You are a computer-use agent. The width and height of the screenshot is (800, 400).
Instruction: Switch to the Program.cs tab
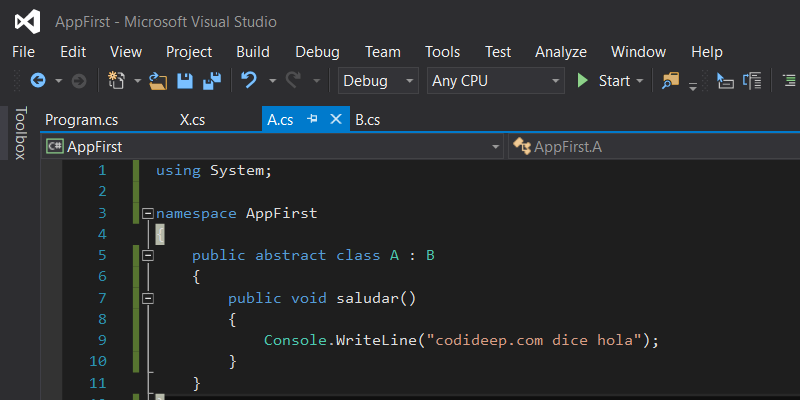pos(81,120)
